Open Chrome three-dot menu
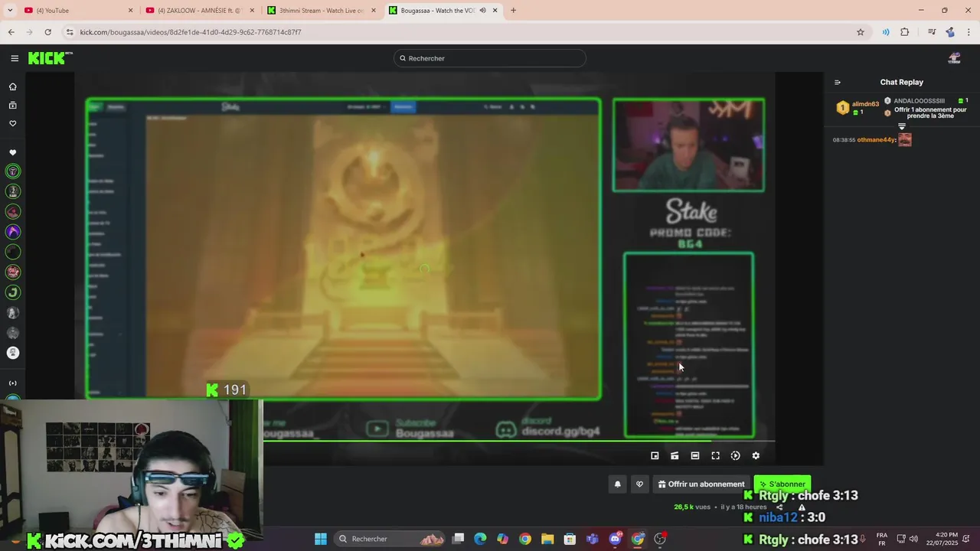980x551 pixels. (x=969, y=32)
